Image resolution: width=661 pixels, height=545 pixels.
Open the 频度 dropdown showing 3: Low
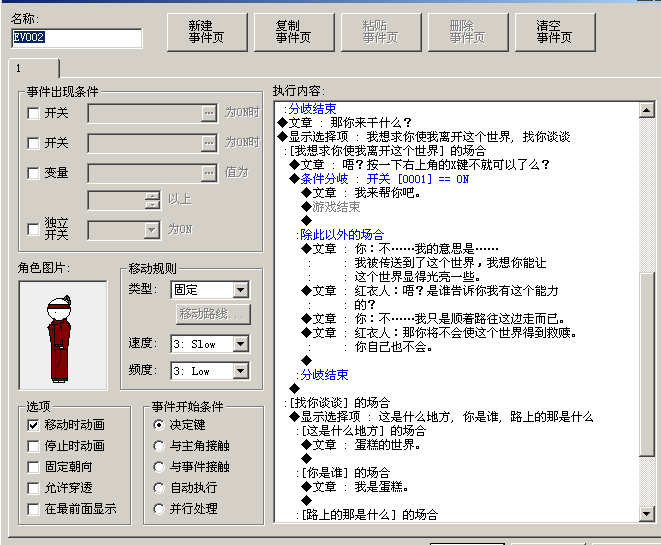(210, 371)
